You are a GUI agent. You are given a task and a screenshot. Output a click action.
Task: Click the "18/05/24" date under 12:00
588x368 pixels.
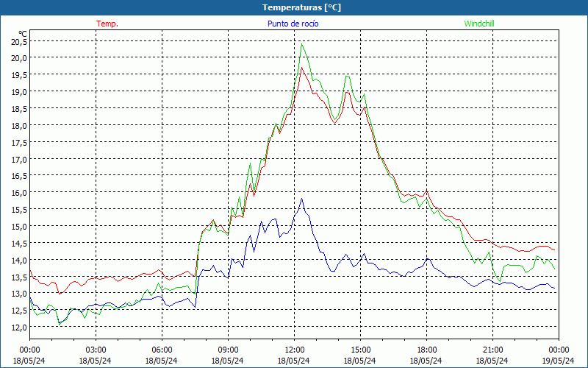pyautogui.click(x=293, y=361)
